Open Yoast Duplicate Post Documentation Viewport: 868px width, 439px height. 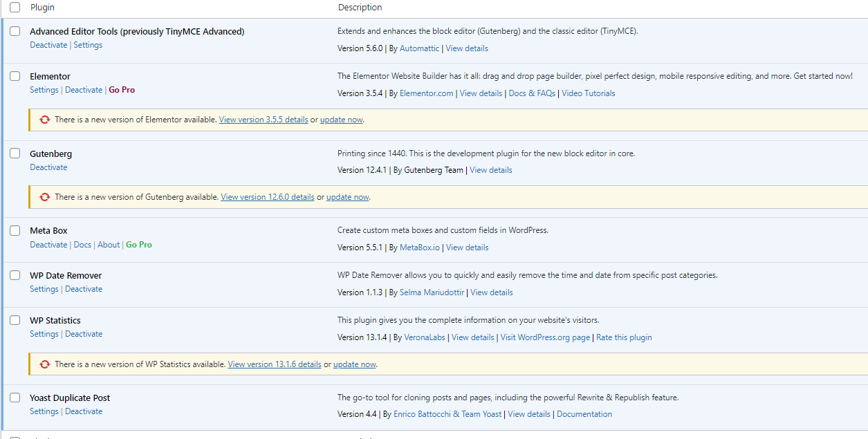coord(584,414)
